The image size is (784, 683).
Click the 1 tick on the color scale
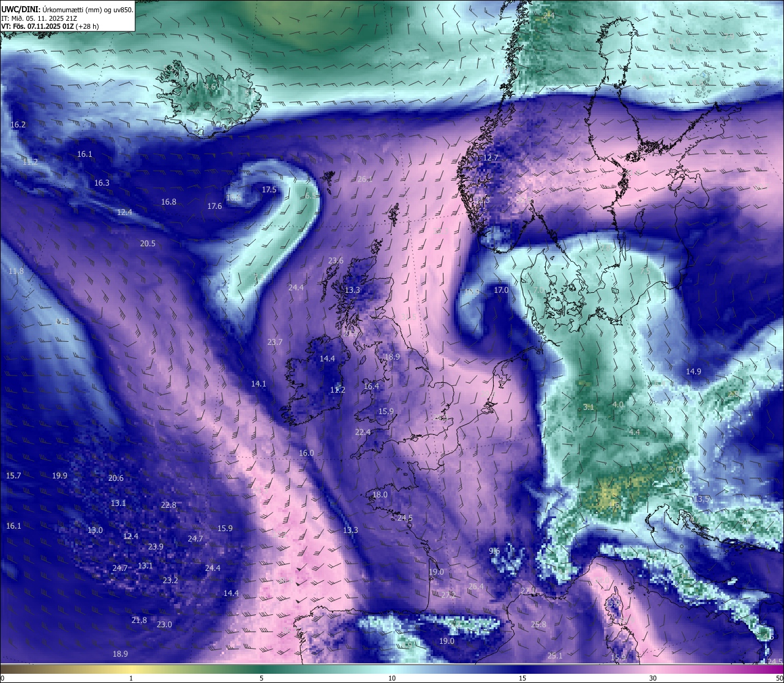tap(131, 678)
